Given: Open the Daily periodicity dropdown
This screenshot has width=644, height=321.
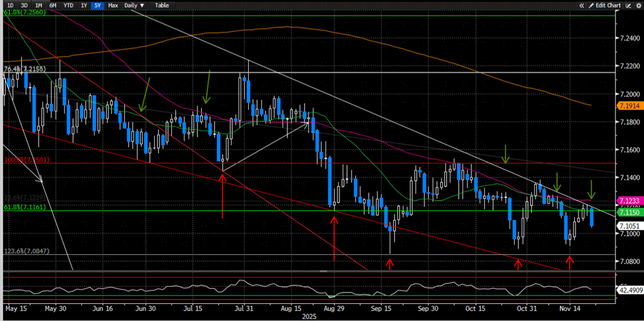Looking at the screenshot, I should tap(135, 5).
